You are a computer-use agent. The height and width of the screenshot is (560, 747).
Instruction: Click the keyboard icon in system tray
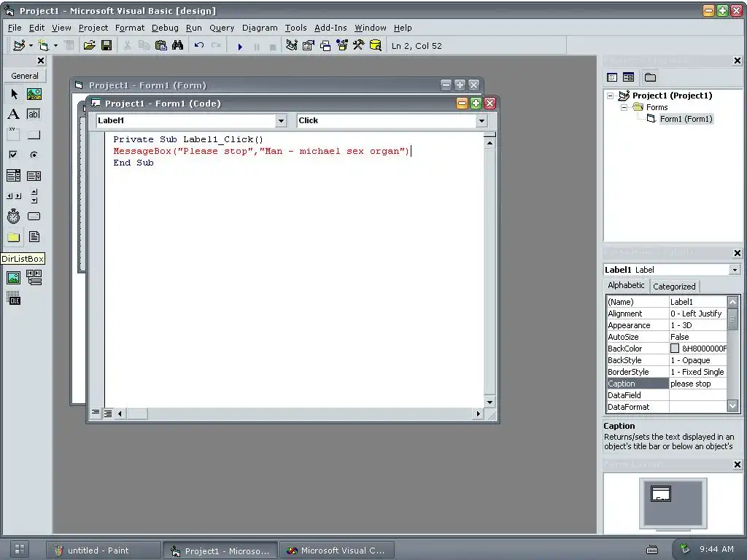coord(652,550)
